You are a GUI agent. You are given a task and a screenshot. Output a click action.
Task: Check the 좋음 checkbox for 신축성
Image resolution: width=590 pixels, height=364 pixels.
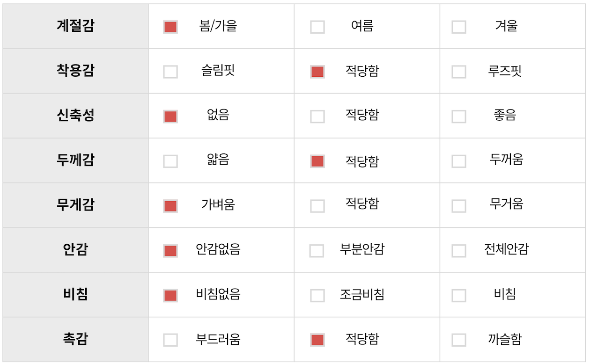coord(459,116)
